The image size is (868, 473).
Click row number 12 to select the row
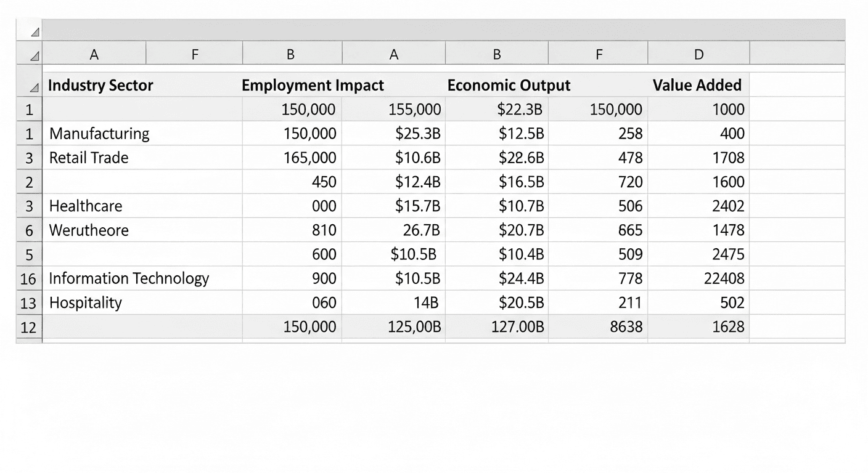(x=28, y=327)
